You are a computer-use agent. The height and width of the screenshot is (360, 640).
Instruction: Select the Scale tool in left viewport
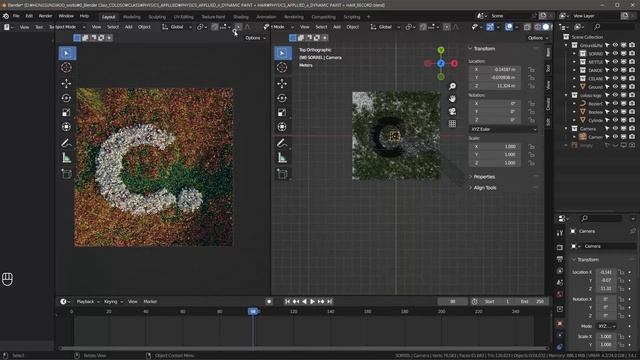(x=67, y=113)
